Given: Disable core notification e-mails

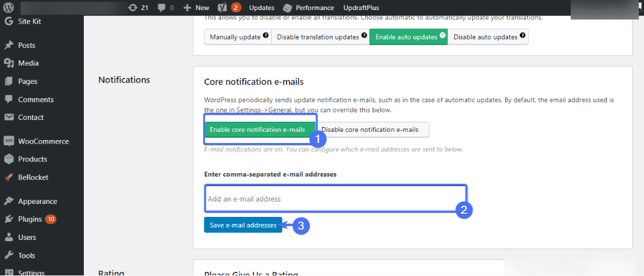Looking at the screenshot, I should pyautogui.click(x=373, y=130).
